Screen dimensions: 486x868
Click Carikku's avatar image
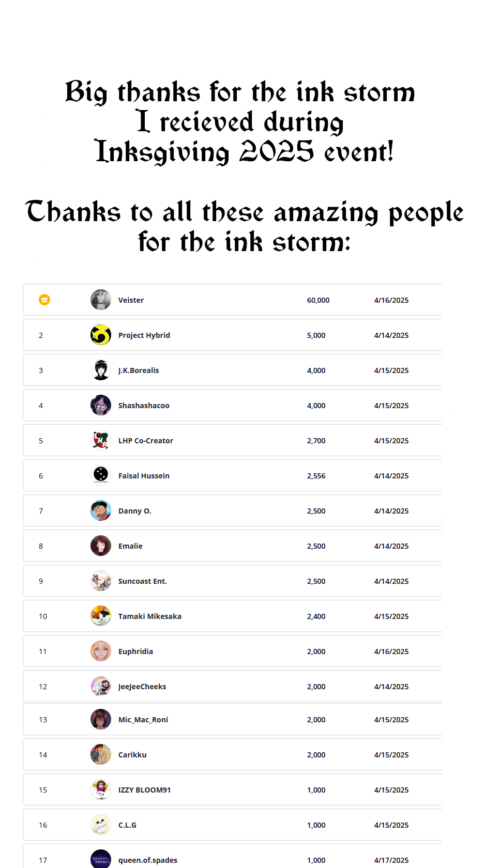coord(101,754)
